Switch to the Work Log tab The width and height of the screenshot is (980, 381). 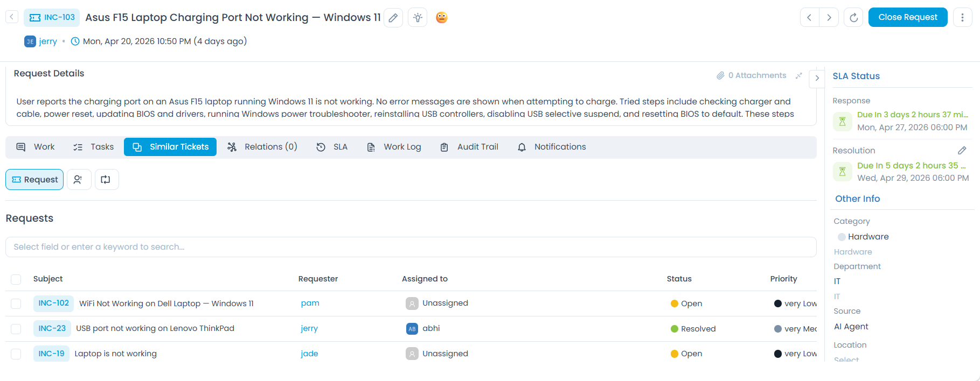[x=394, y=147]
